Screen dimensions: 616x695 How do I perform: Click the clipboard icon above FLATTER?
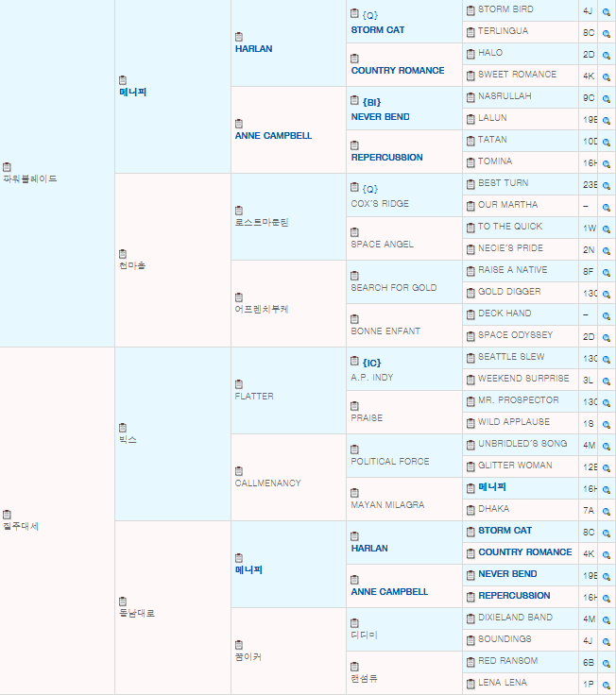coord(239,383)
